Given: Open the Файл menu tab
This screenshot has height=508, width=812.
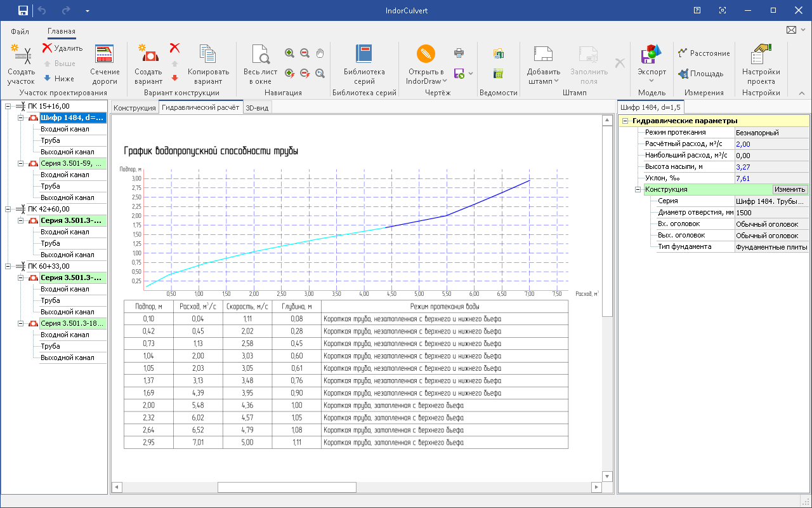Looking at the screenshot, I should pyautogui.click(x=20, y=31).
